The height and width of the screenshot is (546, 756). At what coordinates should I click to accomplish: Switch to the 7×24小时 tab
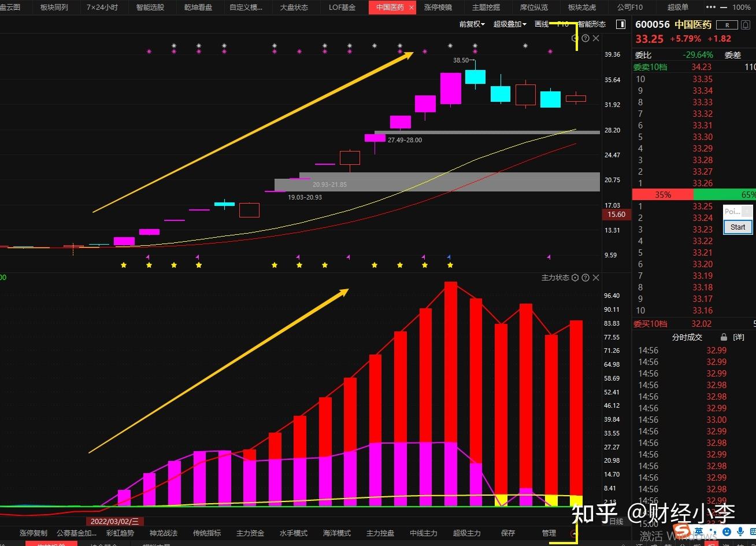click(102, 8)
